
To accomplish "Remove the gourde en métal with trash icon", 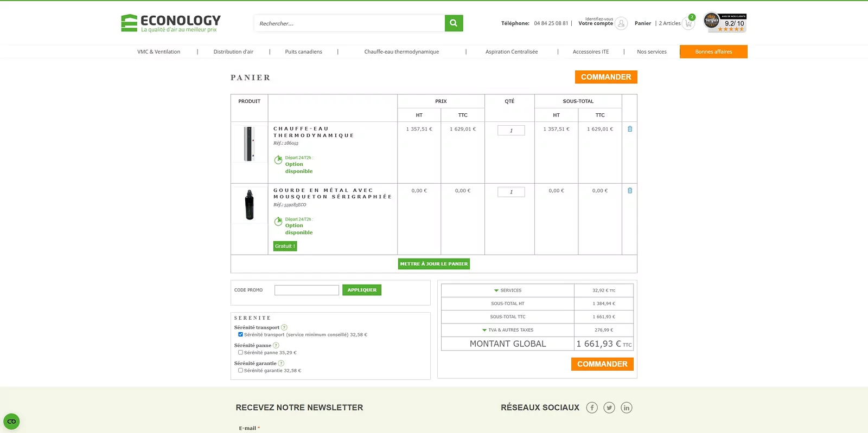I will pyautogui.click(x=630, y=191).
